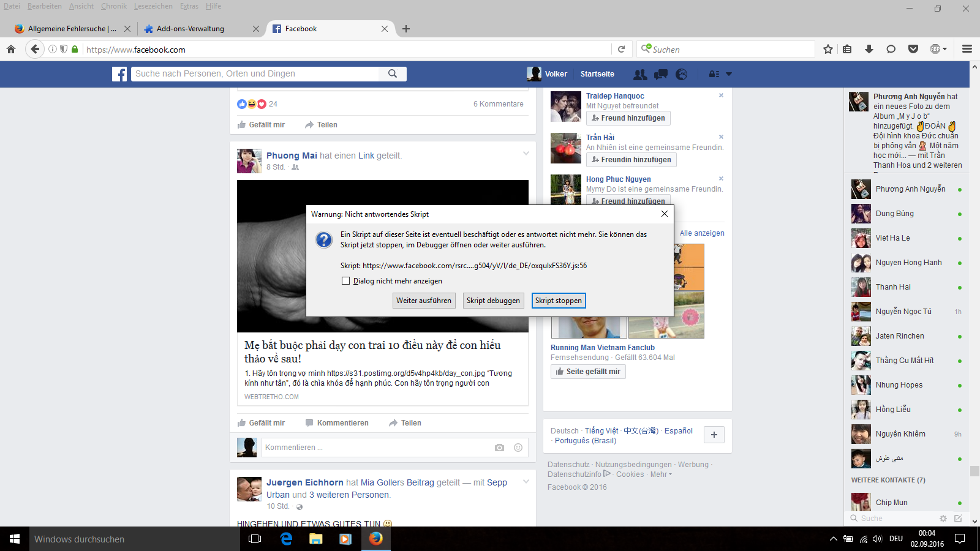The image size is (980, 551).
Task: Reload the current Facebook page
Action: pos(621,50)
